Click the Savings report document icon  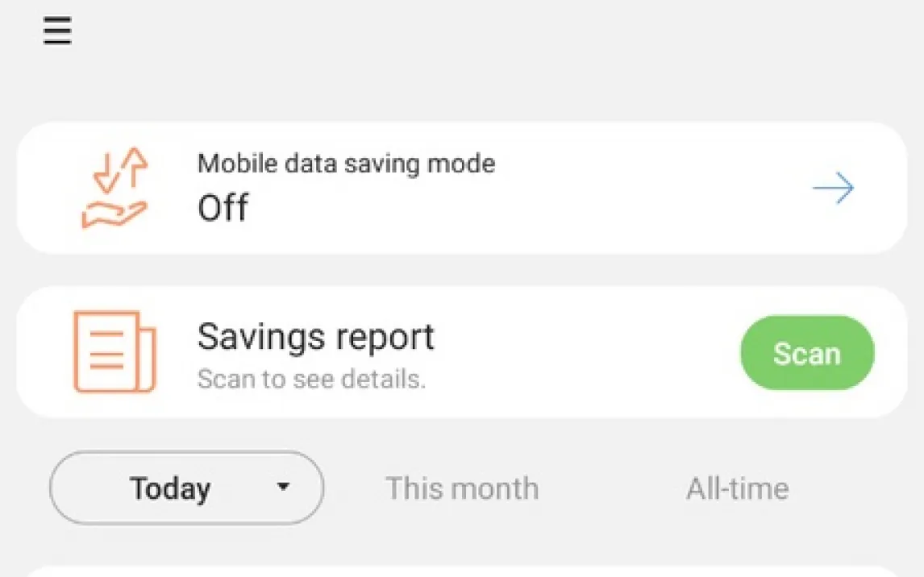(x=114, y=352)
